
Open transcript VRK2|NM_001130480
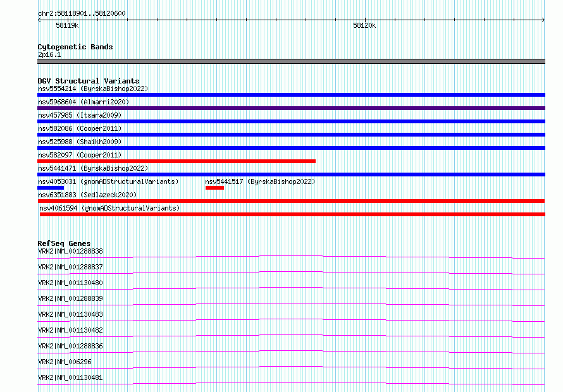(x=70, y=283)
